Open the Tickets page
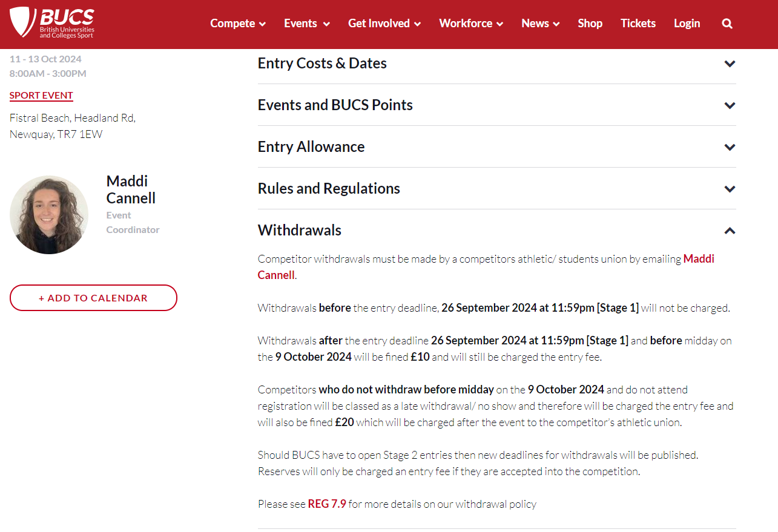The image size is (778, 532). point(638,24)
